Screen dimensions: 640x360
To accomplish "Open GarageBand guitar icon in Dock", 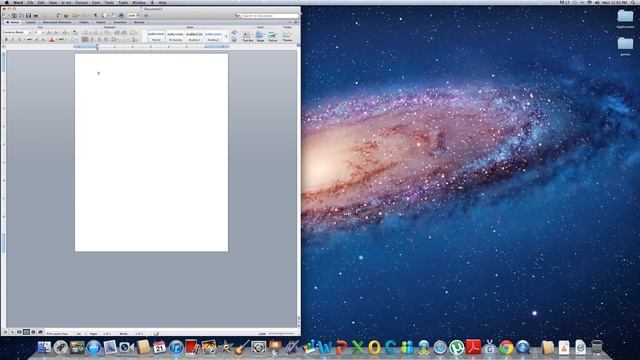I will (242, 347).
